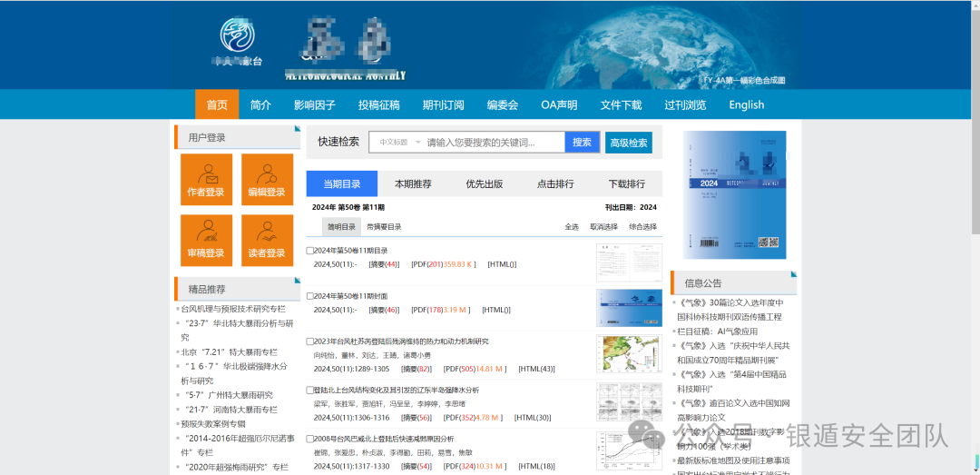980x475 pixels.
Task: Open the HTML(30) full text link
Action: click(x=533, y=418)
